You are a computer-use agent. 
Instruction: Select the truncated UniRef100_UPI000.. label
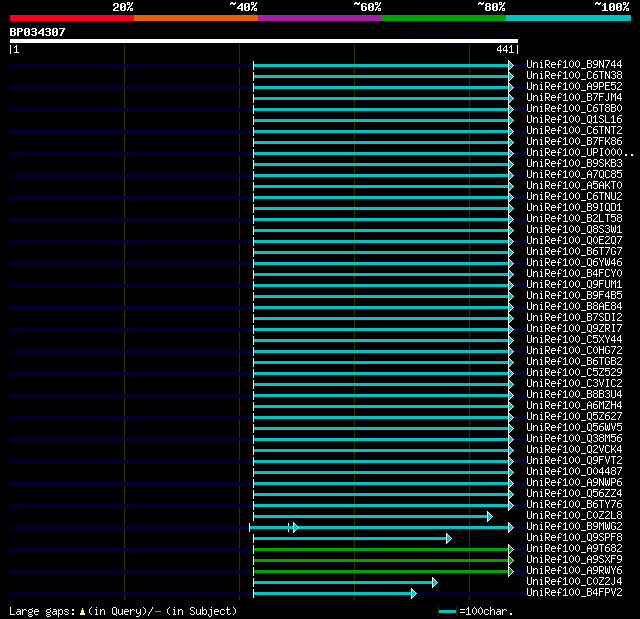(580, 153)
